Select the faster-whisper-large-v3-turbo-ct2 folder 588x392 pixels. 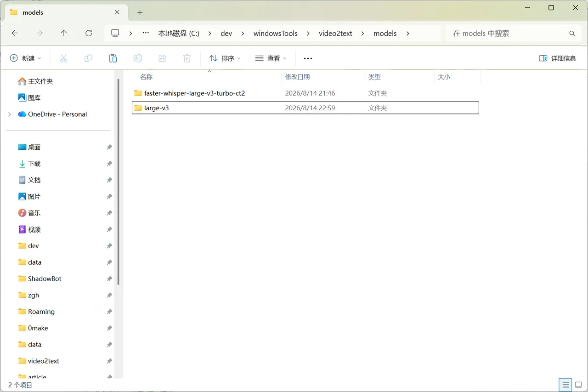click(x=305, y=93)
